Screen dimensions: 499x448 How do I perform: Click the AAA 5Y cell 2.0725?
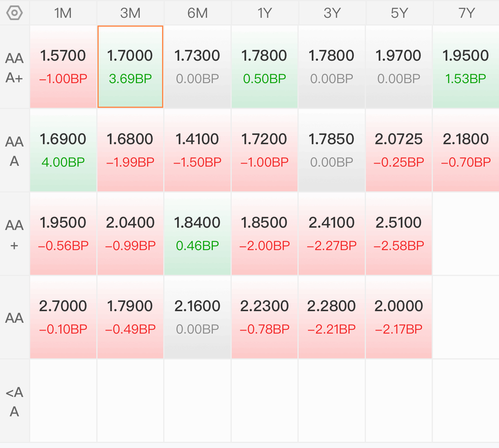click(399, 150)
